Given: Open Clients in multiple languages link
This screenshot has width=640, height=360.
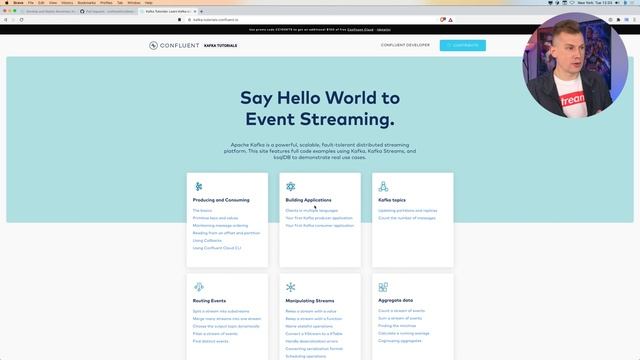Looking at the screenshot, I should click(x=311, y=211).
